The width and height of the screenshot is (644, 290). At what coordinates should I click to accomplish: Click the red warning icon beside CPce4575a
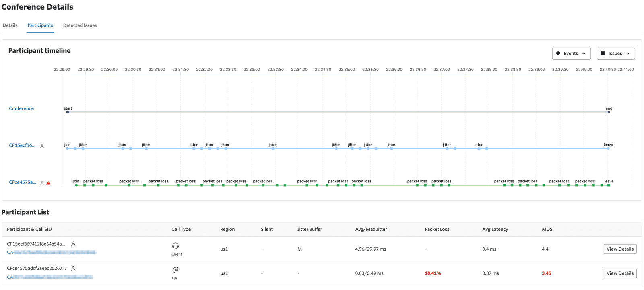pos(48,183)
